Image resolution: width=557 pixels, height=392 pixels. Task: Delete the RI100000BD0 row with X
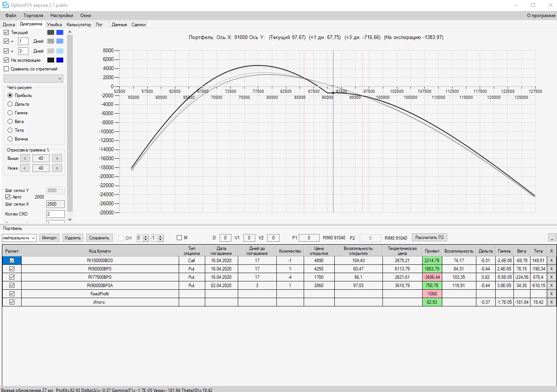pos(551,261)
